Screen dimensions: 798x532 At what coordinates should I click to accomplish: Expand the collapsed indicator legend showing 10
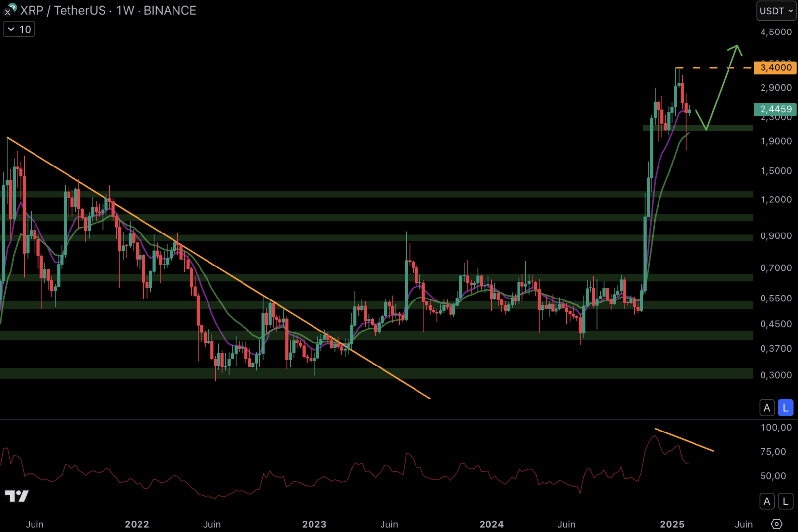(19, 30)
